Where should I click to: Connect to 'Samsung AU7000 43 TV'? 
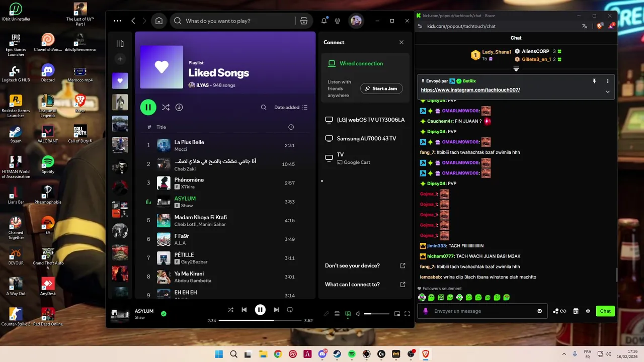(365, 138)
